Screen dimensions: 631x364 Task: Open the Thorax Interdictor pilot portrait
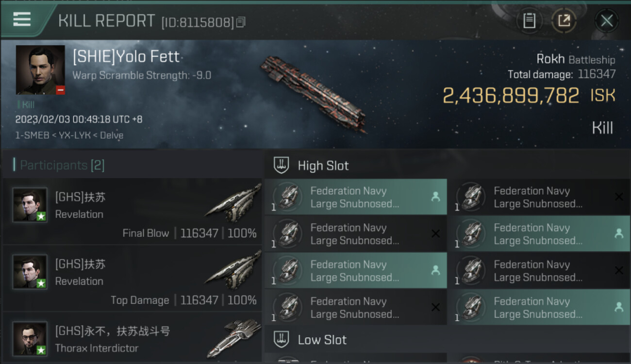(30, 338)
